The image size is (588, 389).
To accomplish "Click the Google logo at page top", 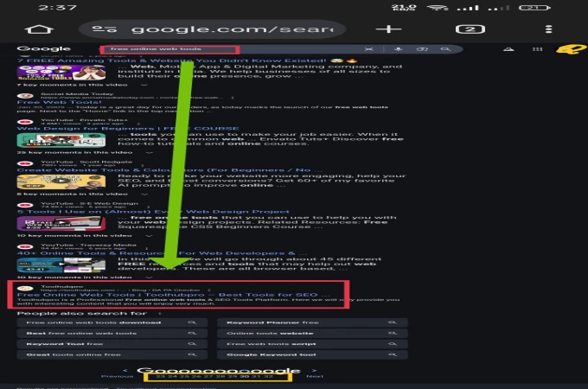I will [44, 48].
